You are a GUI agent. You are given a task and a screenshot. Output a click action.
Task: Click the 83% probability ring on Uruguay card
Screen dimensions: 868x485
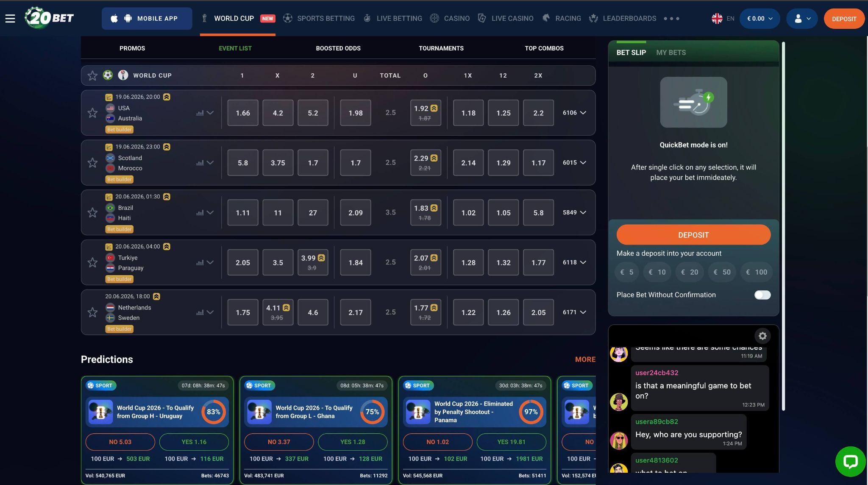point(213,412)
